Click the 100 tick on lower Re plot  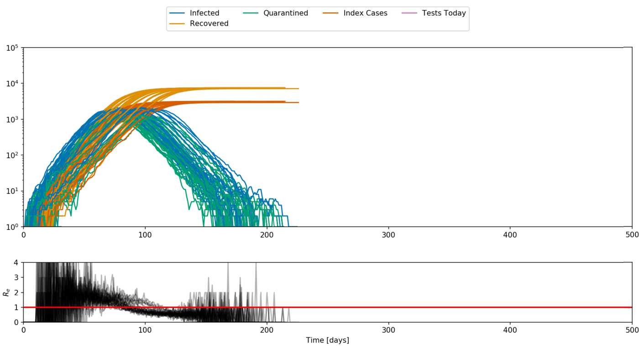(x=145, y=330)
